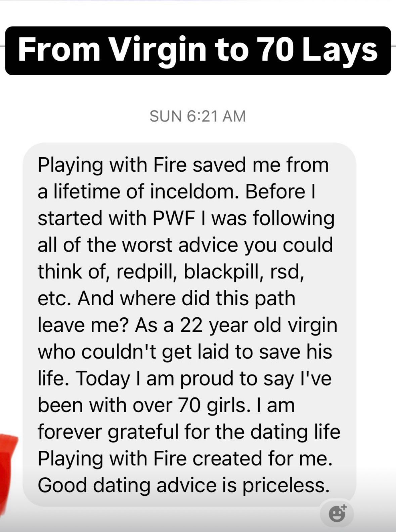Click the word "etc." in the message
The image size is (396, 532).
[x=54, y=298]
